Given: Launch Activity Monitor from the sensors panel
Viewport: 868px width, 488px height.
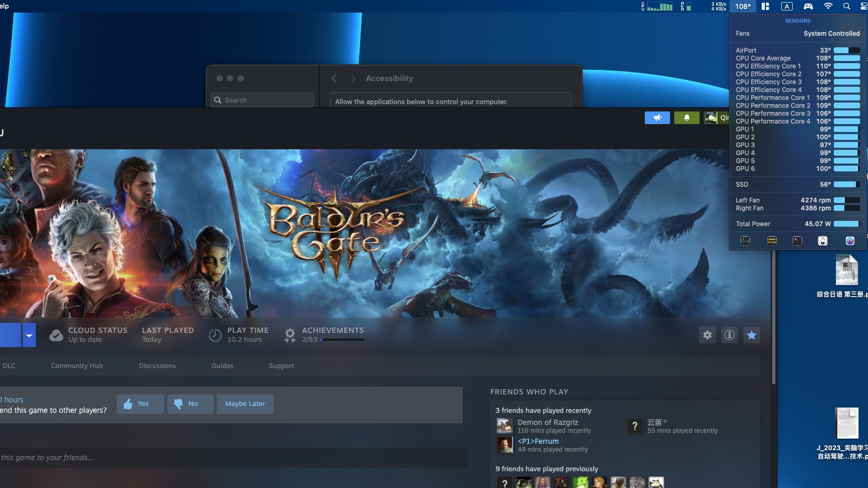Looking at the screenshot, I should (745, 241).
